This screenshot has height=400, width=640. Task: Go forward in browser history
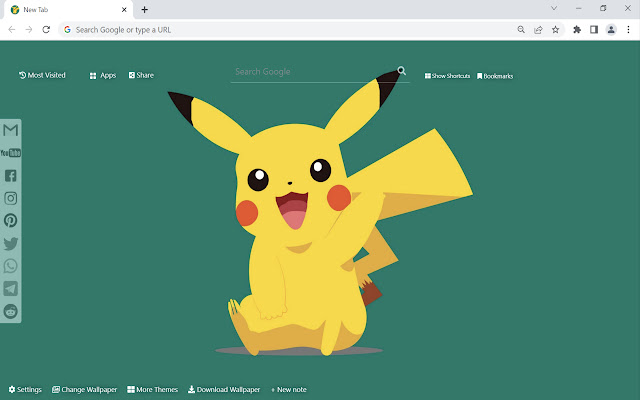(29, 29)
